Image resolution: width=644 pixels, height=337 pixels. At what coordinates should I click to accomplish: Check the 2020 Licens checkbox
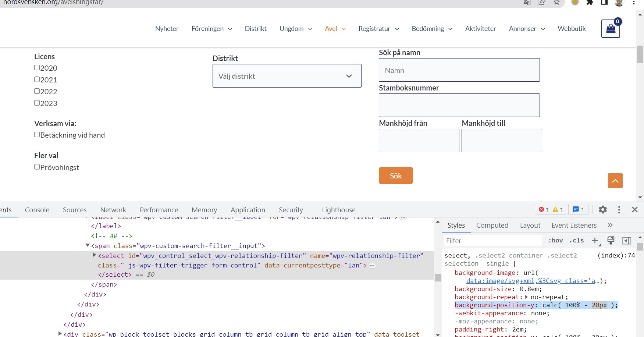coord(37,68)
